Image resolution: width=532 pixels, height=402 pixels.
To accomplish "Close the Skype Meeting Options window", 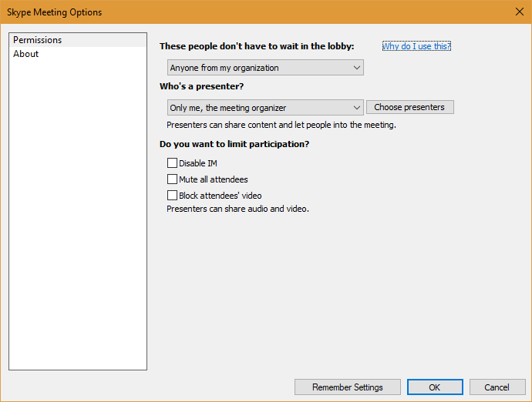I will click(x=519, y=12).
